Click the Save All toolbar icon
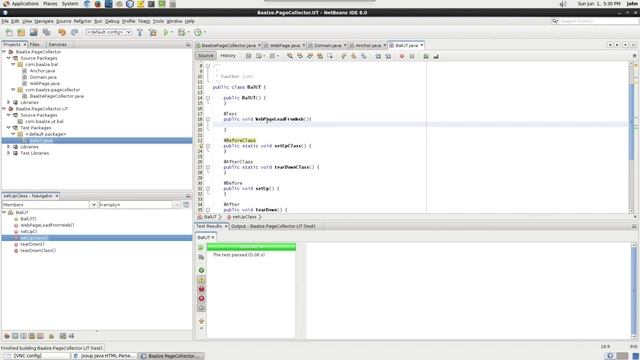This screenshot has width=640, height=360. pyautogui.click(x=47, y=32)
